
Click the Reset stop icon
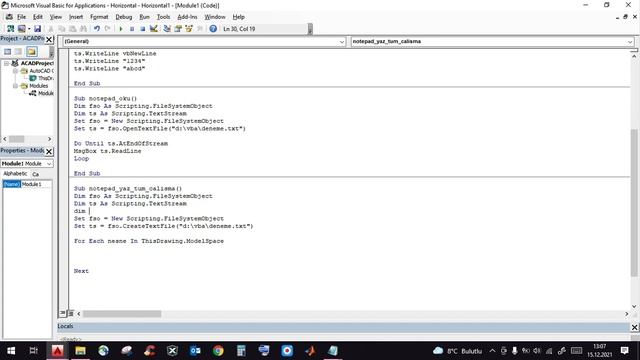click(142, 29)
